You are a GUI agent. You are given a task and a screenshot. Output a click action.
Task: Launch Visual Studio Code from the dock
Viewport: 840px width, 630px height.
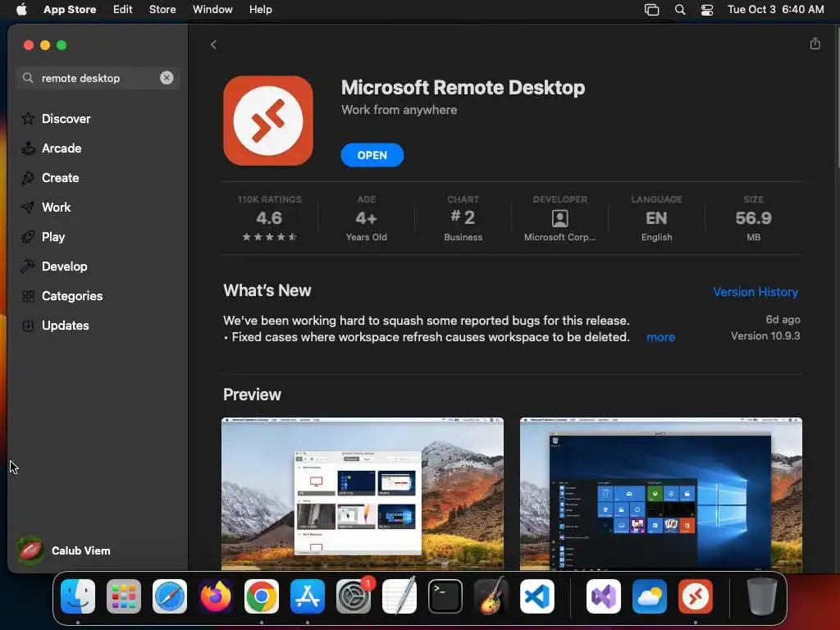click(x=536, y=596)
